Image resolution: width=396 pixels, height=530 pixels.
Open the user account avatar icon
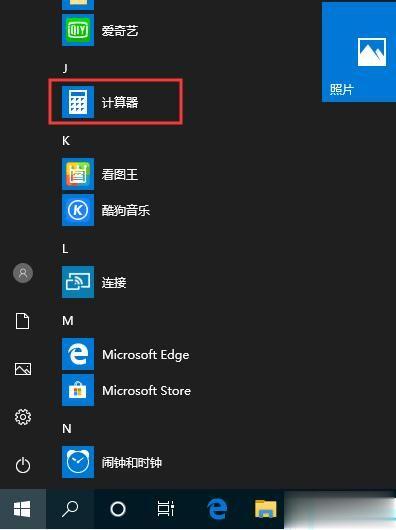23,273
